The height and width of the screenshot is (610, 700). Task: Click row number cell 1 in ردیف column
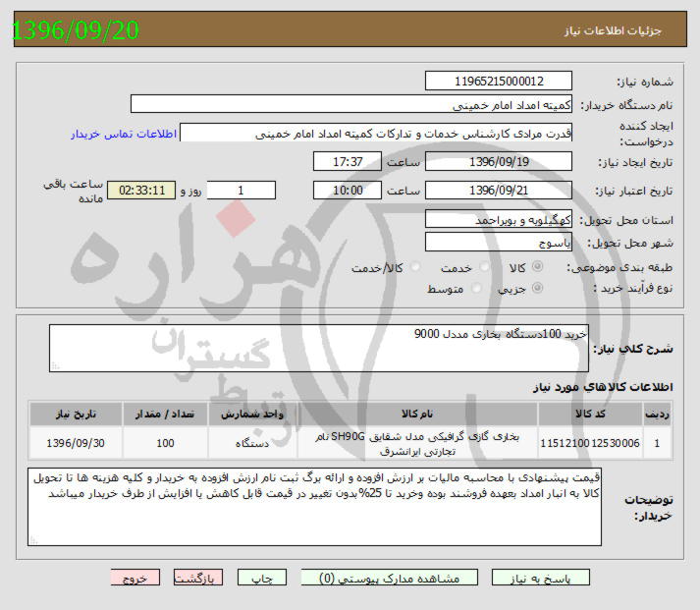pos(657,443)
